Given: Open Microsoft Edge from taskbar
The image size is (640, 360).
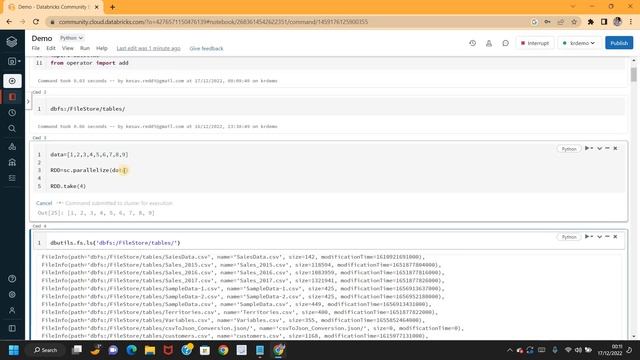Looking at the screenshot, I should click(131, 350).
